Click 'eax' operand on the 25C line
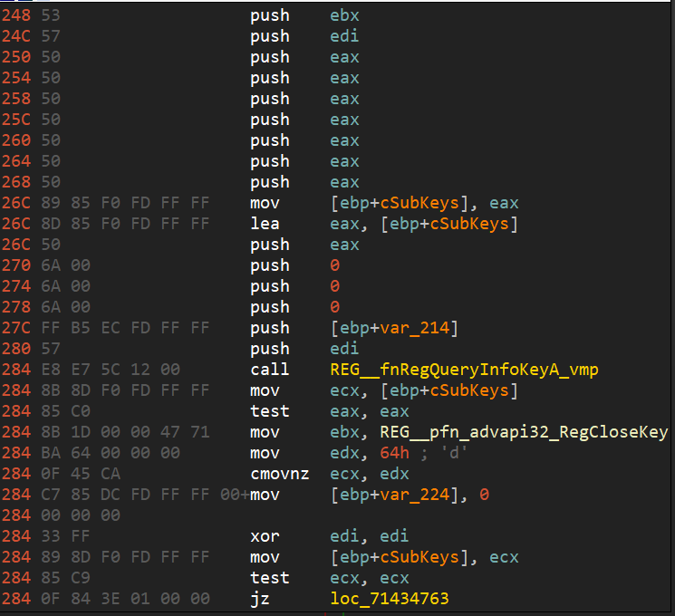 point(344,120)
